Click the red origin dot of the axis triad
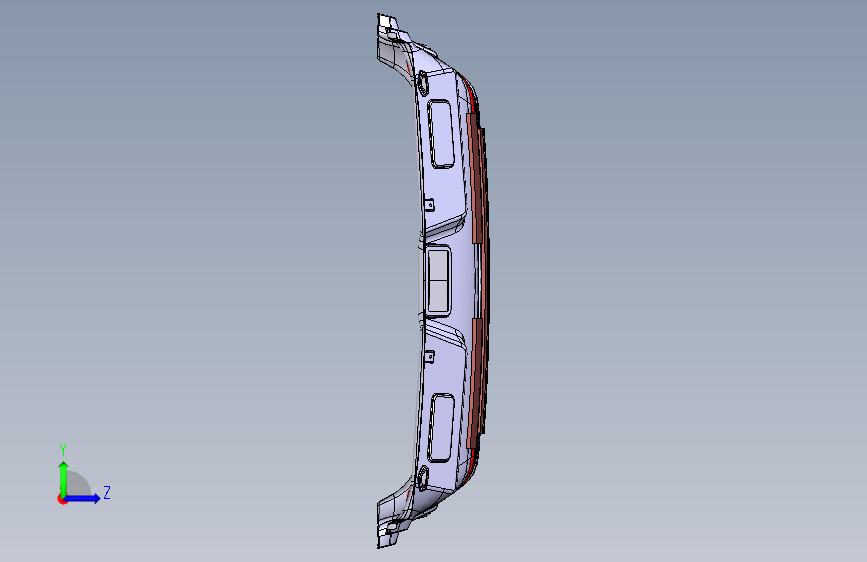The height and width of the screenshot is (562, 867). [62, 499]
